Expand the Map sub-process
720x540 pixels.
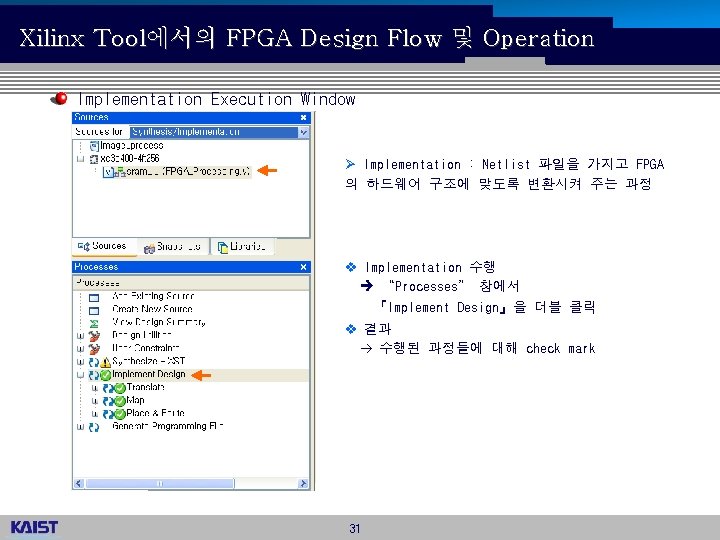pos(95,401)
